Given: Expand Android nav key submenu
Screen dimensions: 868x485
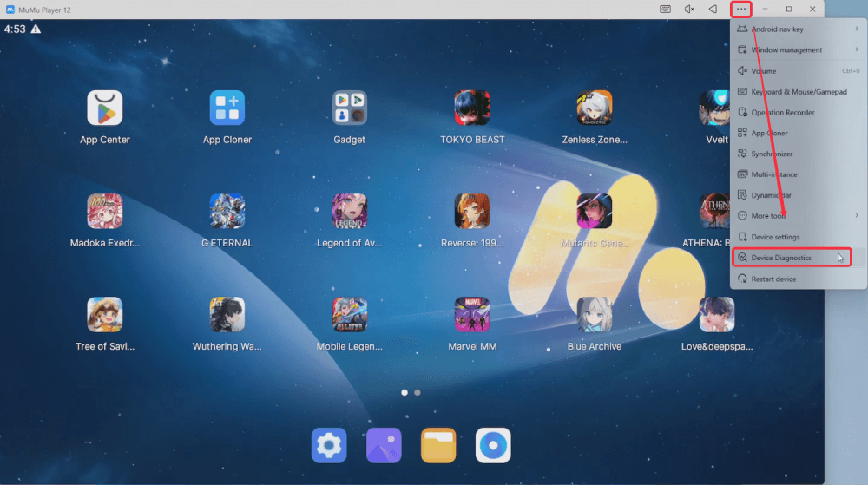Looking at the screenshot, I should [x=799, y=29].
